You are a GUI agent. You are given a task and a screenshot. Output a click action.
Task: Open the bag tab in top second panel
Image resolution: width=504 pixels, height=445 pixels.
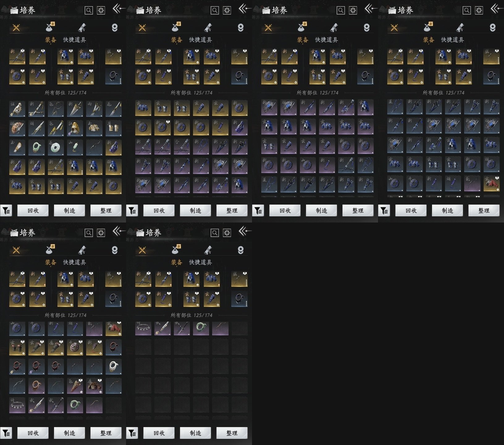pos(176,27)
